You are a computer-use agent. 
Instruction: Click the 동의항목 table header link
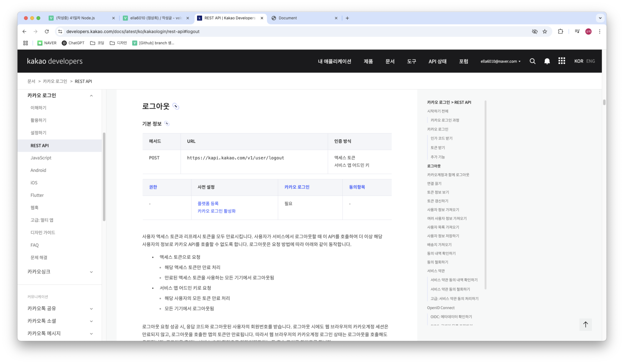pyautogui.click(x=357, y=187)
